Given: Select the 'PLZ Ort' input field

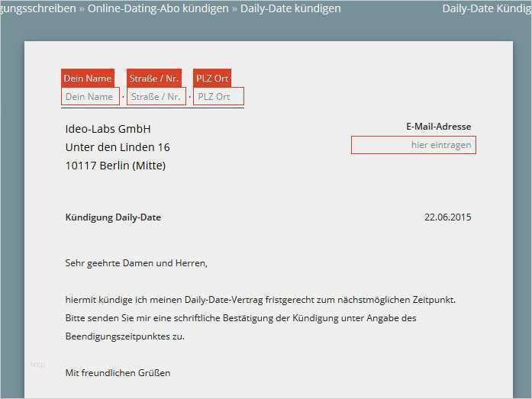Looking at the screenshot, I should [x=218, y=97].
